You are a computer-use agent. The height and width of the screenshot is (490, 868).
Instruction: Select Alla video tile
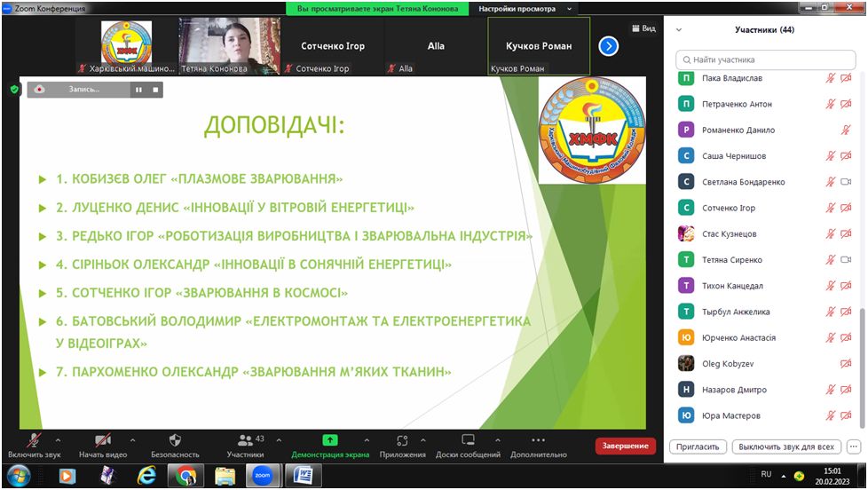(436, 46)
